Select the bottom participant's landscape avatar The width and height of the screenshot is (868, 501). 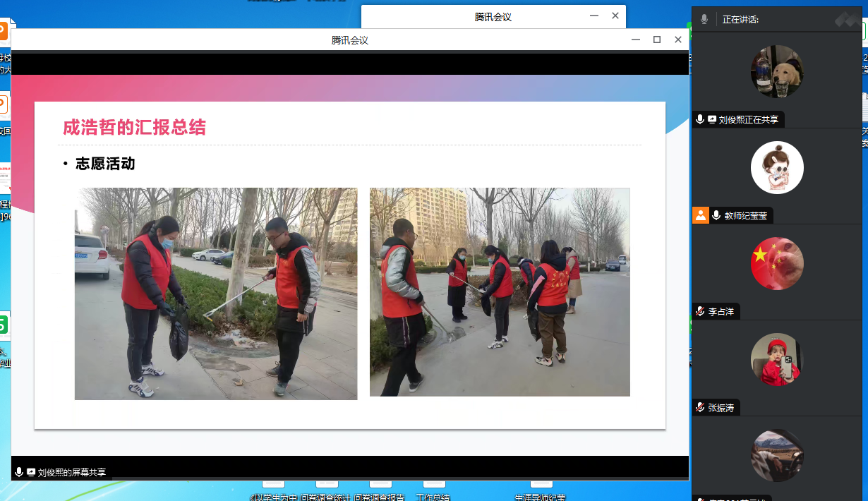coord(777,455)
